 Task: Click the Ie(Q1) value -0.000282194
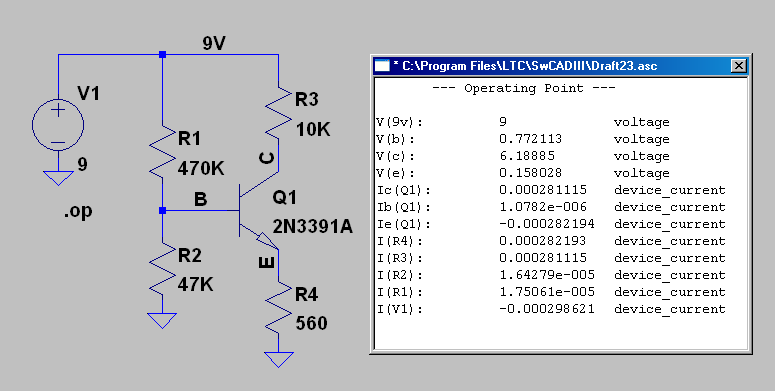click(547, 224)
